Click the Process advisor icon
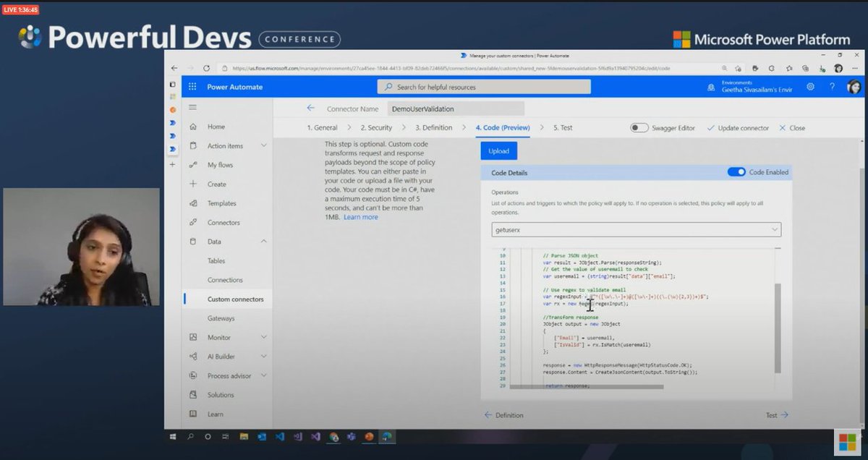This screenshot has width=868, height=460. coord(193,375)
